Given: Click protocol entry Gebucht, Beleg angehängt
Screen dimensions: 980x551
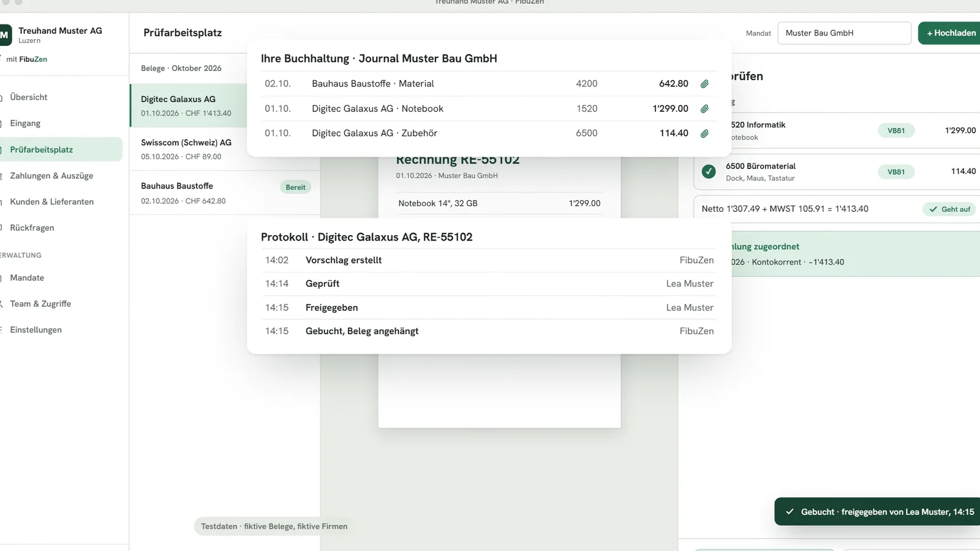Looking at the screenshot, I should (x=489, y=331).
